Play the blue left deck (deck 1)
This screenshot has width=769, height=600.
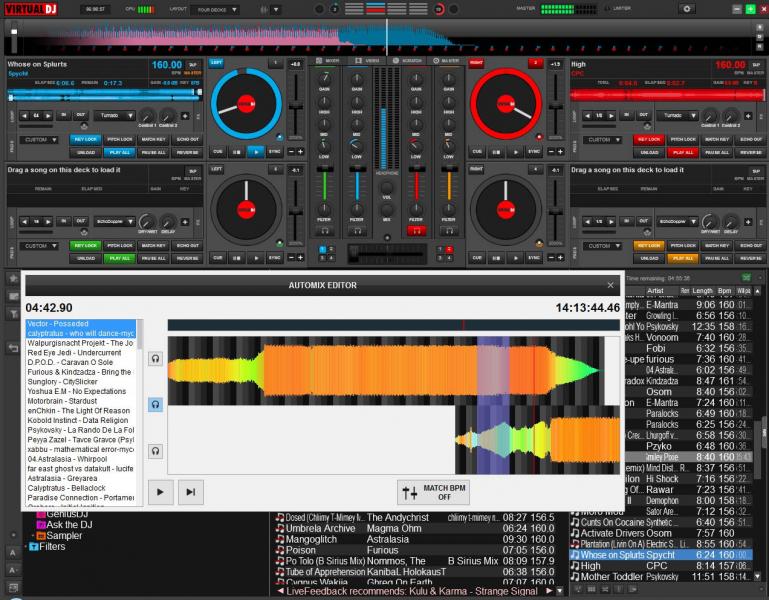click(x=256, y=152)
